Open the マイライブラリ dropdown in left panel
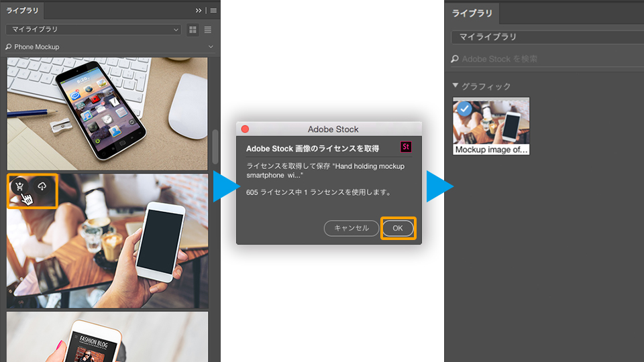The height and width of the screenshot is (362, 644). (94, 29)
